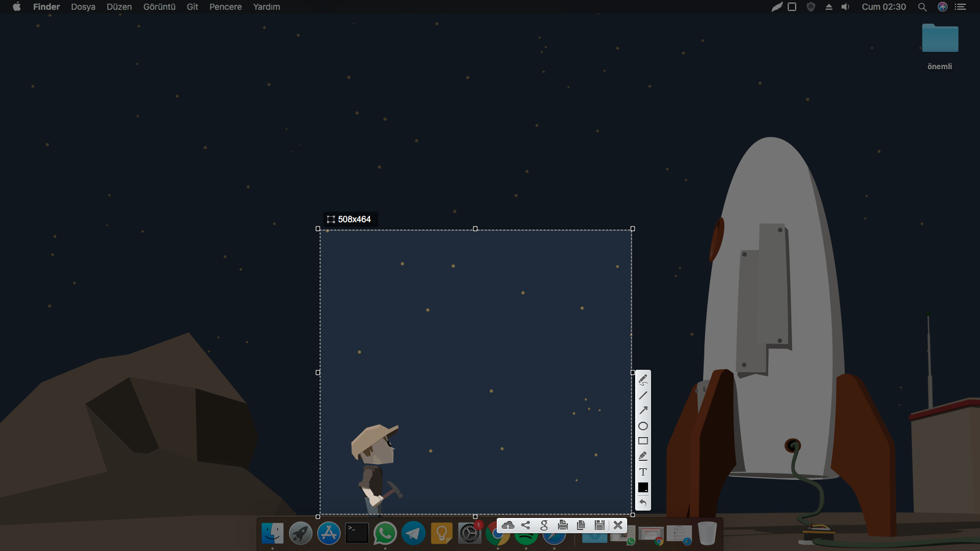This screenshot has width=980, height=551.
Task: Open the Dosya menu
Action: (83, 7)
